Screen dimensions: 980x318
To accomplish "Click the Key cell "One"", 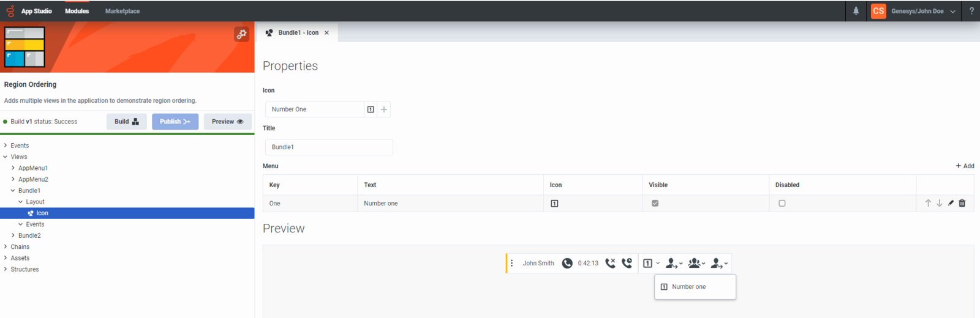I will pos(310,204).
